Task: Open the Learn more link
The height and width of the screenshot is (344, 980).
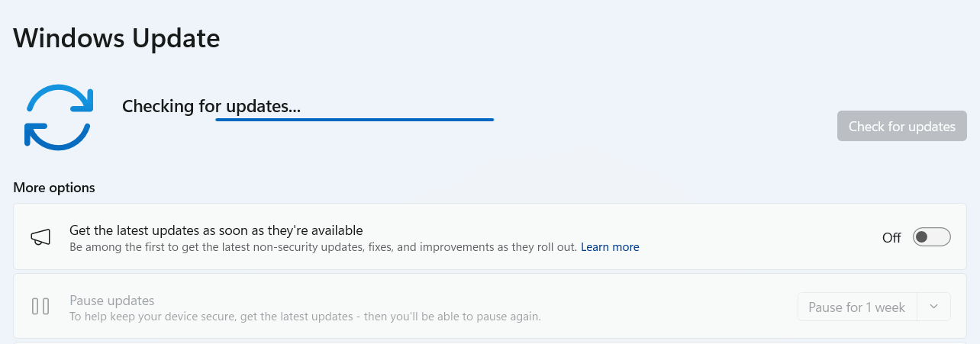Action: (610, 247)
